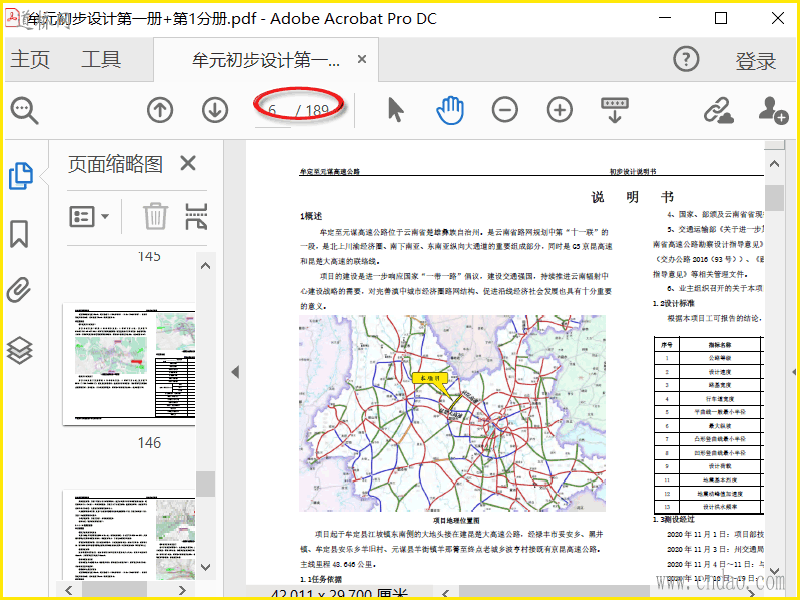Click the 说明书 heading in the document
The image size is (800, 600).
tap(632, 197)
